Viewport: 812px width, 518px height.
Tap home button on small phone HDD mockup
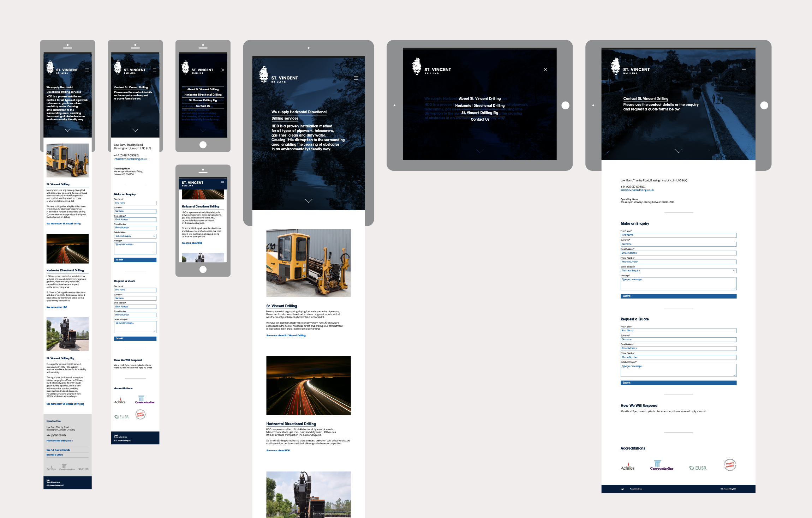click(203, 270)
